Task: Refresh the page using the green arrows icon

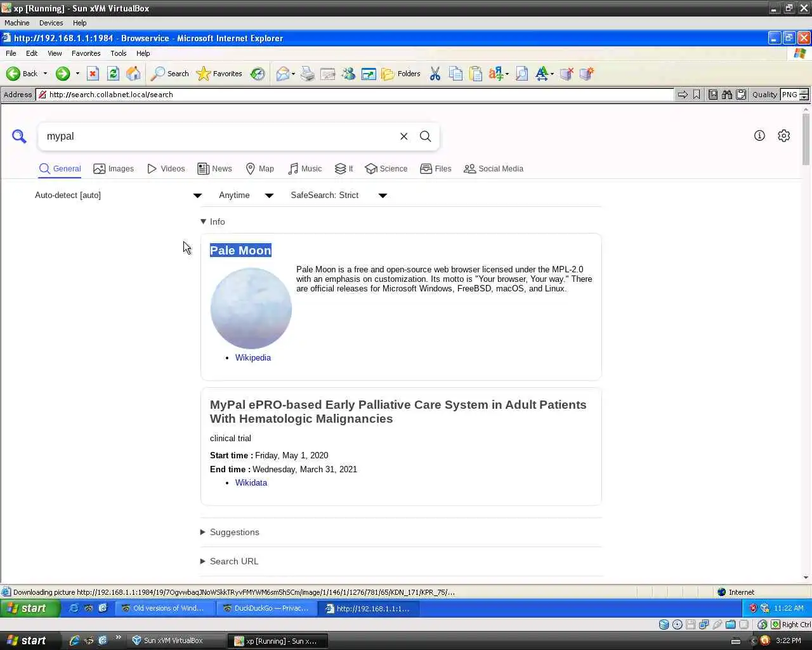Action: tap(113, 74)
